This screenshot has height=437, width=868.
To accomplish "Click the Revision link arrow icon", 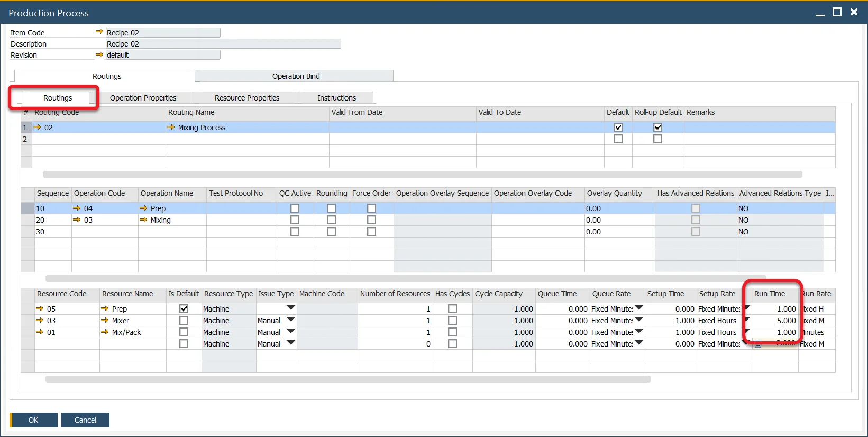I will (99, 54).
